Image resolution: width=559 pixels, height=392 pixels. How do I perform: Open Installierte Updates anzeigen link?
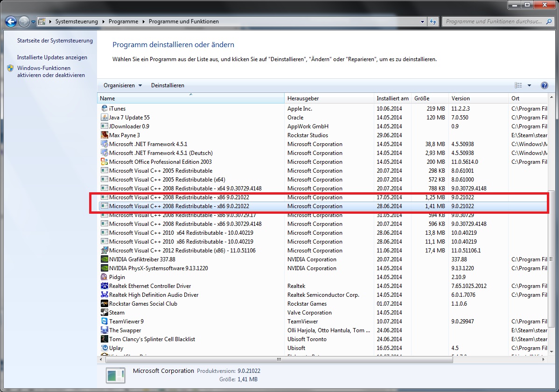pos(52,57)
